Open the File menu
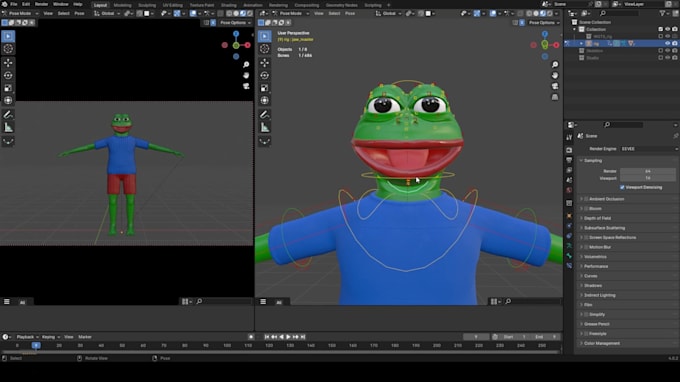Screen dimensions: 680x382 click(x=14, y=4)
